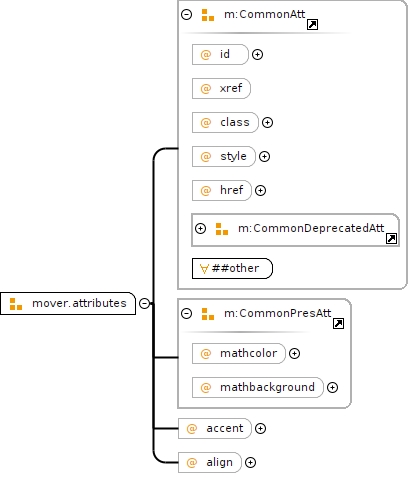This screenshot has height=478, width=409.
Task: Click the m:CommonPresAtt attribute group icon
Action: coord(208,314)
